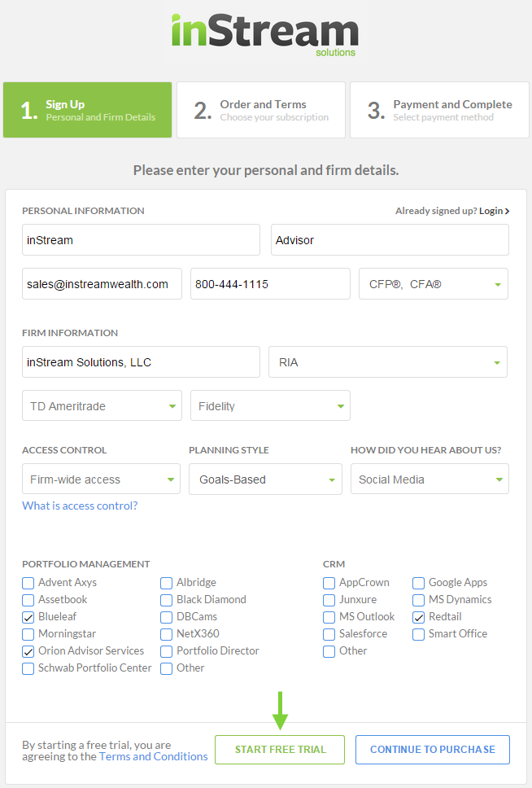
Task: Check the Black Diamond box
Action: (x=166, y=600)
